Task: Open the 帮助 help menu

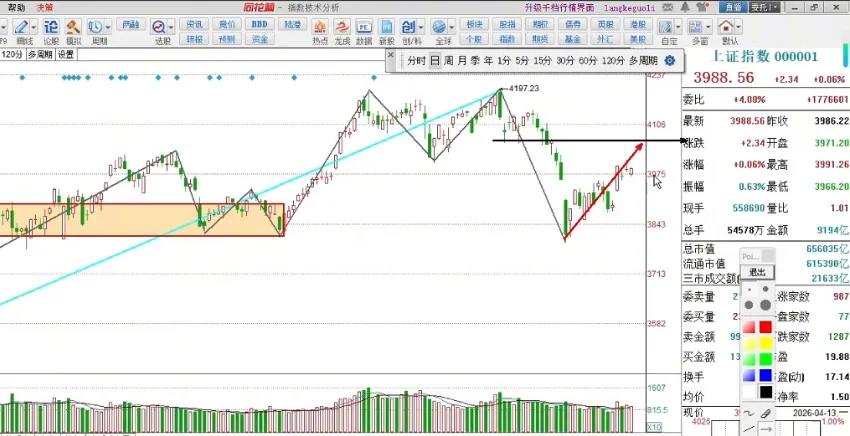Action: [16, 8]
